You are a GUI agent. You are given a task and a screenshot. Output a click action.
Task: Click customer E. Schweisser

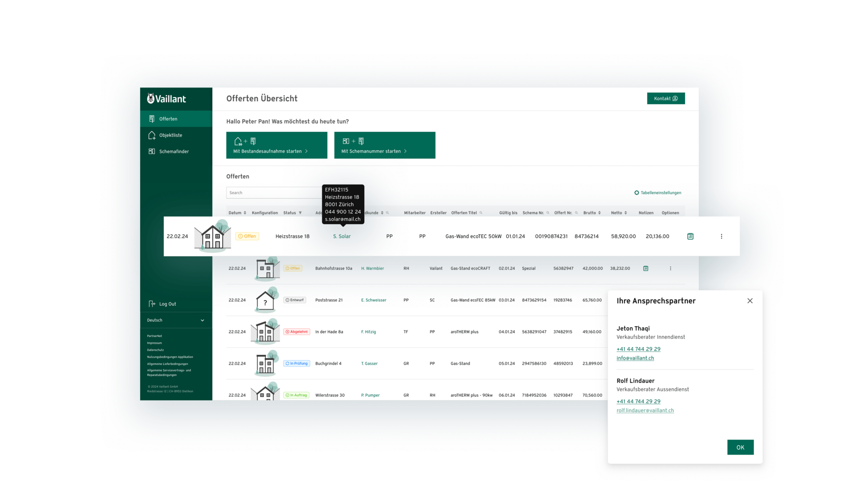(374, 300)
